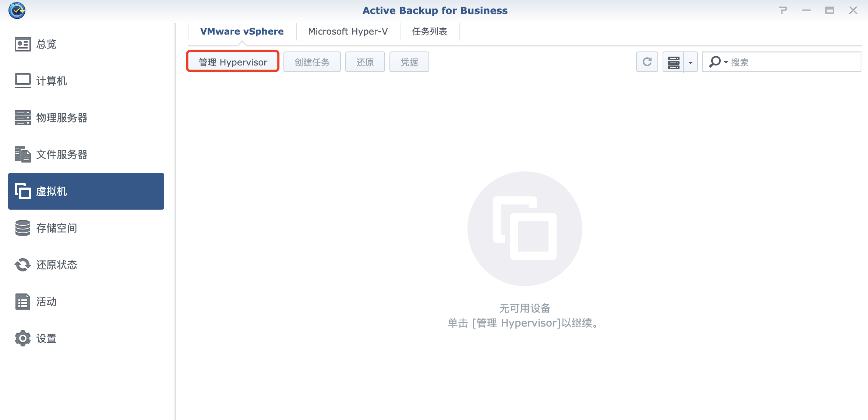Select the VMware vSphere tab
Viewport: 868px width, 420px height.
(x=242, y=32)
